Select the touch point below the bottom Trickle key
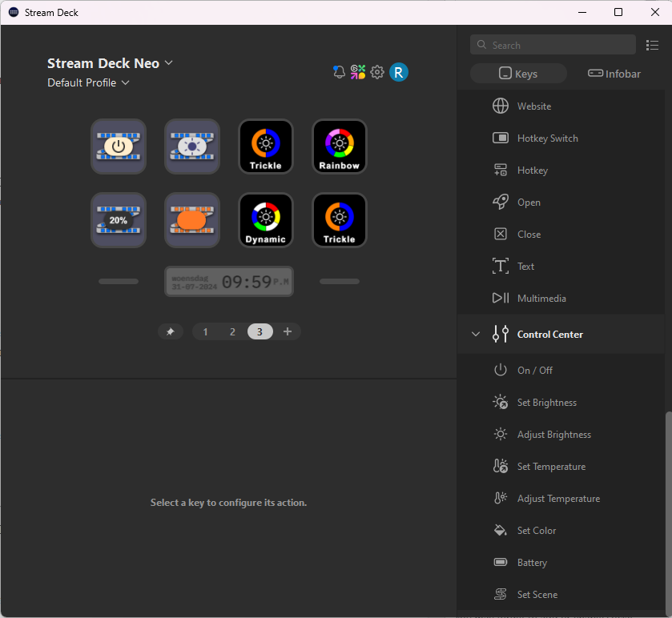 [x=340, y=281]
